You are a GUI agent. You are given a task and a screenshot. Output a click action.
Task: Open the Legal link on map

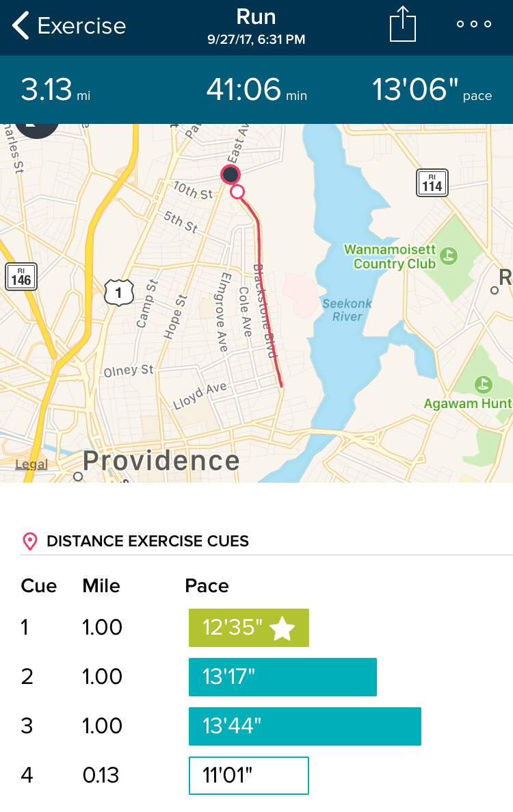click(x=31, y=465)
